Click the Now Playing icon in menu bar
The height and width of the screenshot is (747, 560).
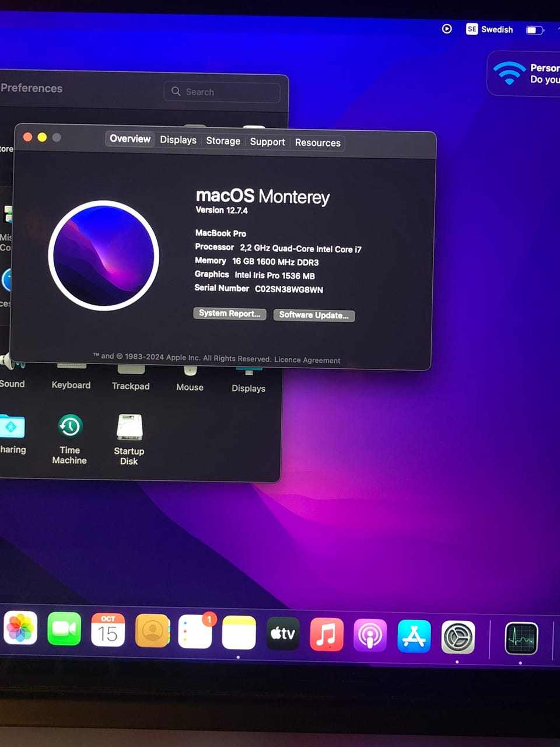[x=447, y=29]
